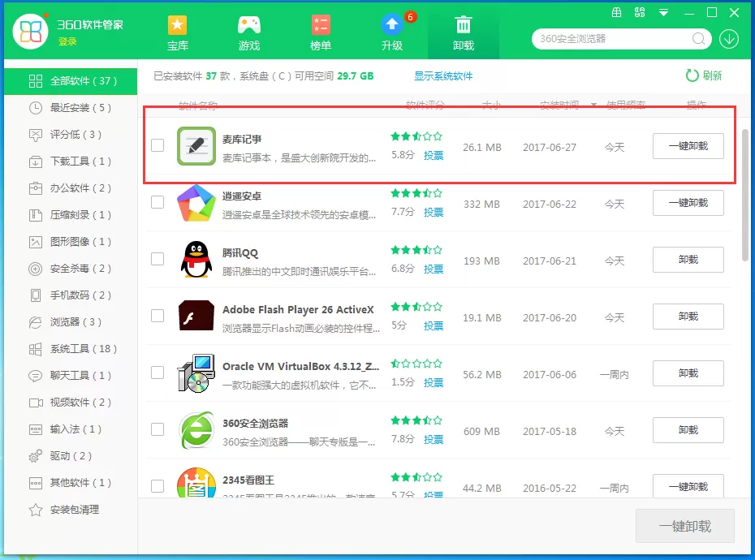Click the 麦库记事 app icon
This screenshot has width=755, height=560.
click(196, 146)
